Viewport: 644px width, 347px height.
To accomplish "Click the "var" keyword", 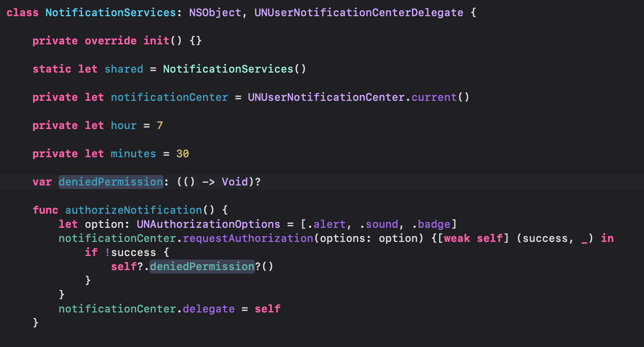I will pyautogui.click(x=42, y=182).
